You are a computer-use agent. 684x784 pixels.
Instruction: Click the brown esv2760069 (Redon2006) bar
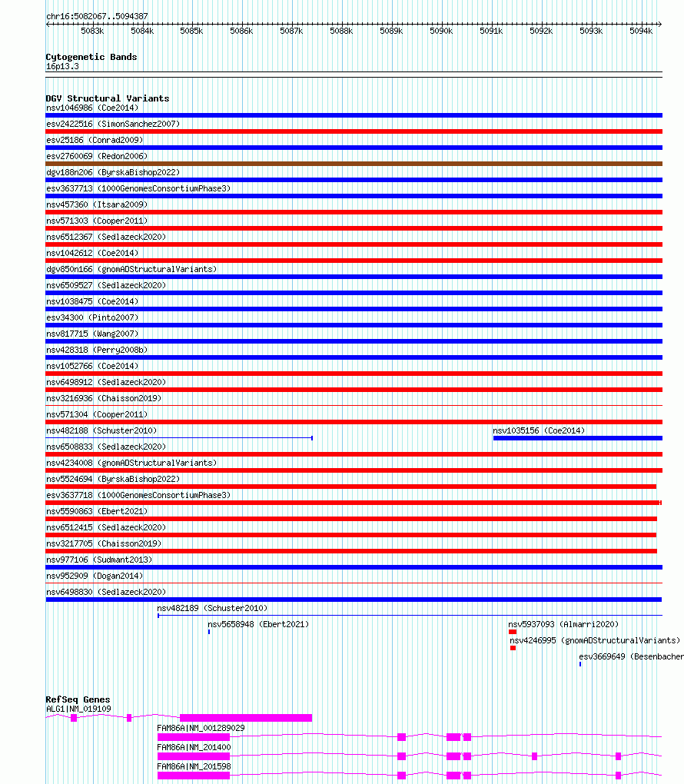point(354,164)
